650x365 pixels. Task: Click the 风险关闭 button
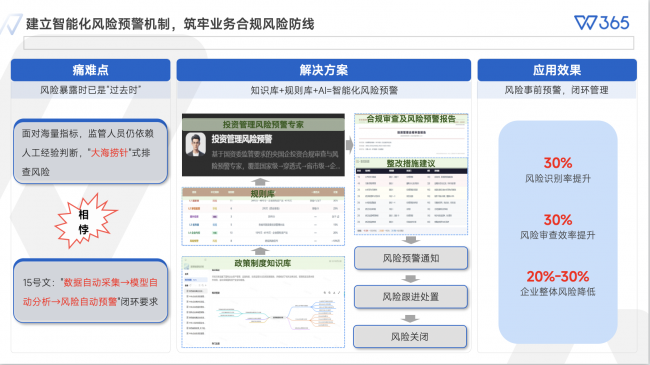(x=410, y=337)
